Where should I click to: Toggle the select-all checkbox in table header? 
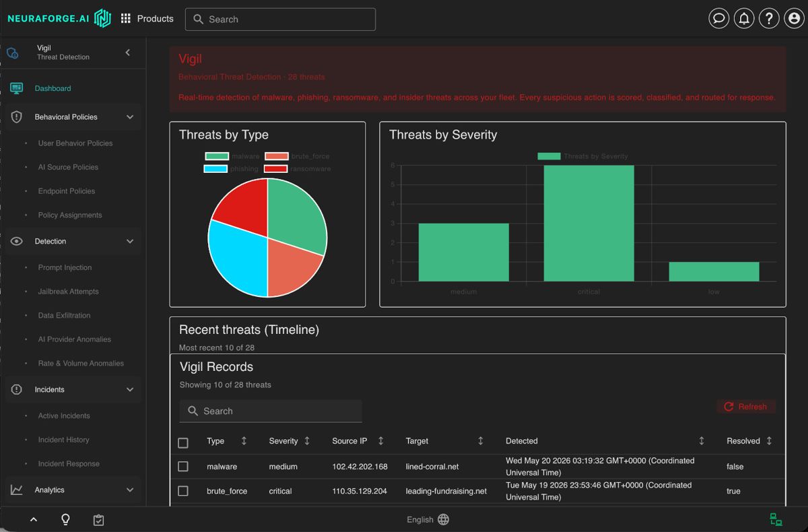click(x=183, y=442)
